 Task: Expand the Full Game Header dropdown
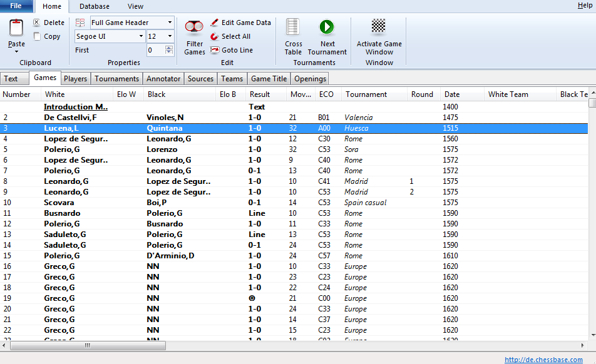pos(170,23)
